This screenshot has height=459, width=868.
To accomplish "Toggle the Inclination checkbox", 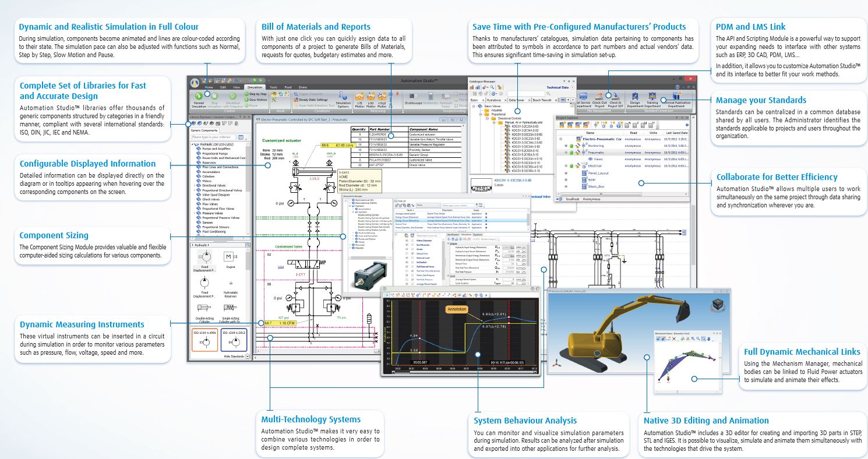I will (408, 262).
